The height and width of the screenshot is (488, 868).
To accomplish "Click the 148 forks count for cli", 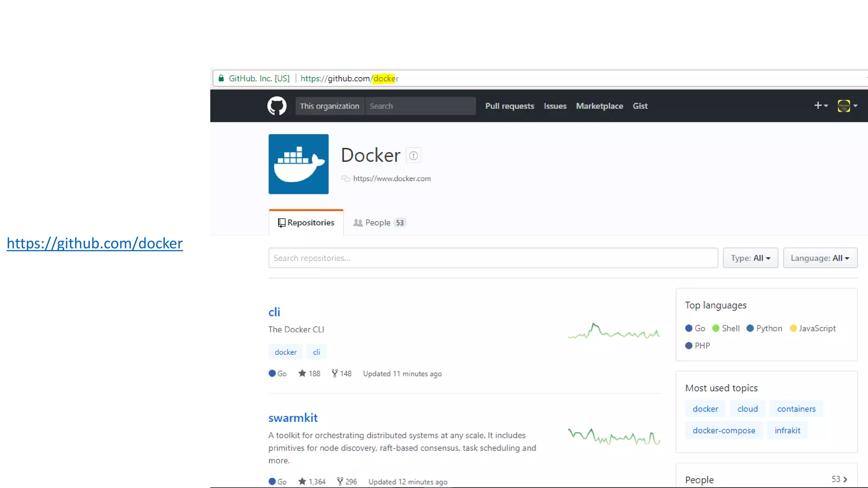I will tap(345, 374).
